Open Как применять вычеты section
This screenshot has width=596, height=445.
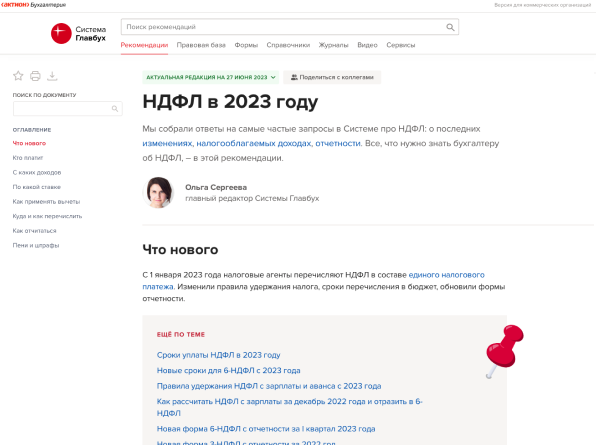pyautogui.click(x=46, y=201)
